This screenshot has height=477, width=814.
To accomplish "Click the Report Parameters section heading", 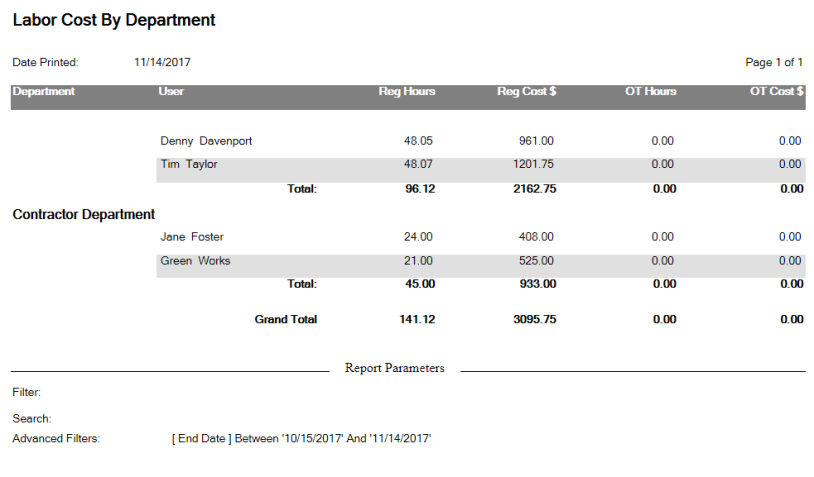I will tap(395, 368).
